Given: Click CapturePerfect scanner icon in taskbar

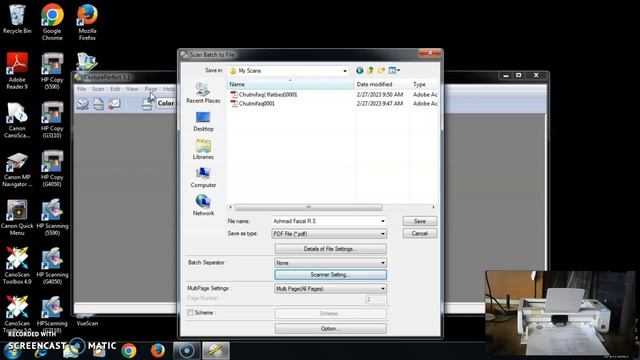Looking at the screenshot, I should coord(216,351).
